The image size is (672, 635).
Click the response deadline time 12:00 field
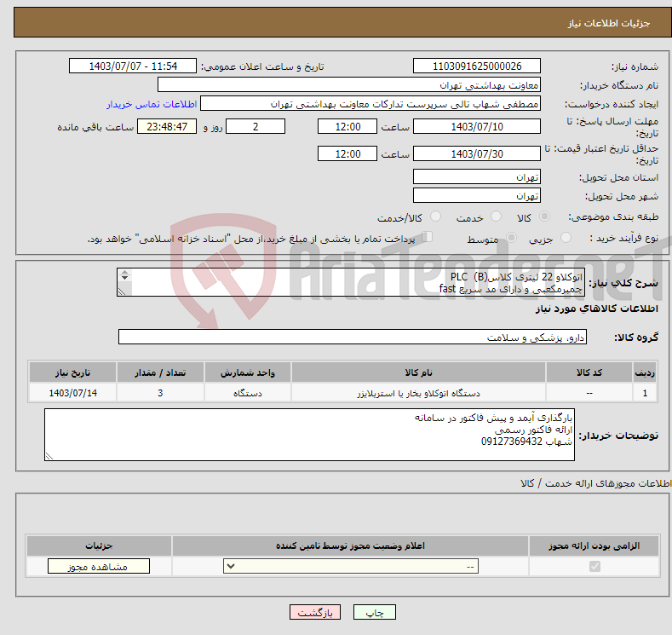tap(347, 126)
